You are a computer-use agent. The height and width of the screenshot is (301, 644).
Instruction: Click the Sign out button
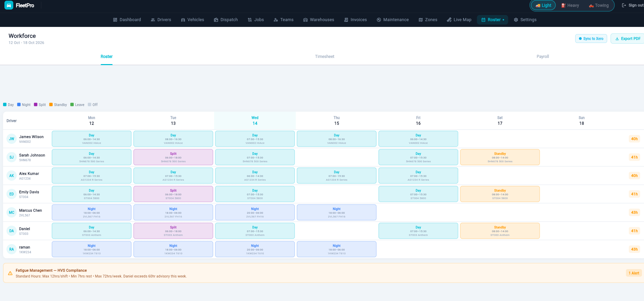632,5
